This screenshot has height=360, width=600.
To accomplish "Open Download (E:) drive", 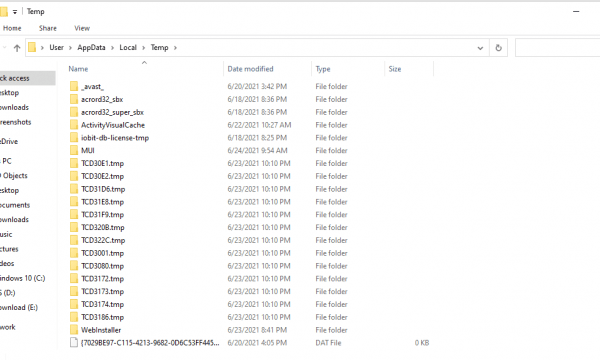I will coord(19,307).
